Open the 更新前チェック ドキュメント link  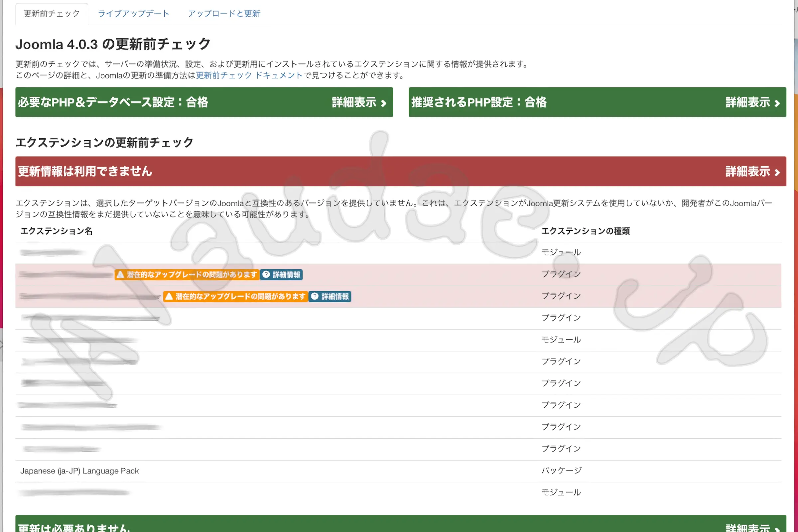click(249, 75)
